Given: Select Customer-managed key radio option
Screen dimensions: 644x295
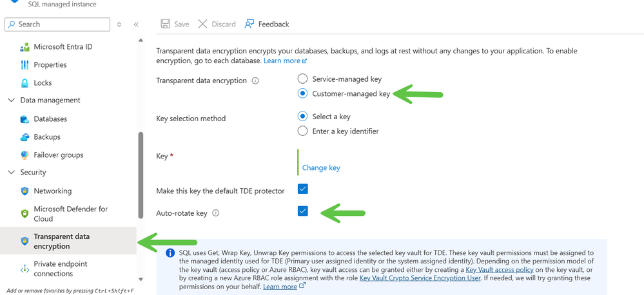Looking at the screenshot, I should (302, 93).
